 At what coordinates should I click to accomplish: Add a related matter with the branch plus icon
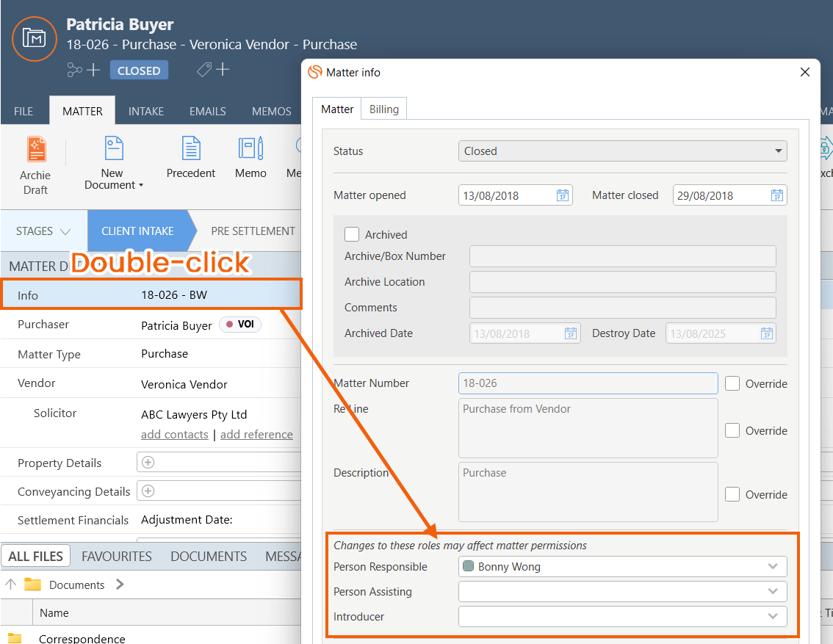pyautogui.click(x=84, y=70)
